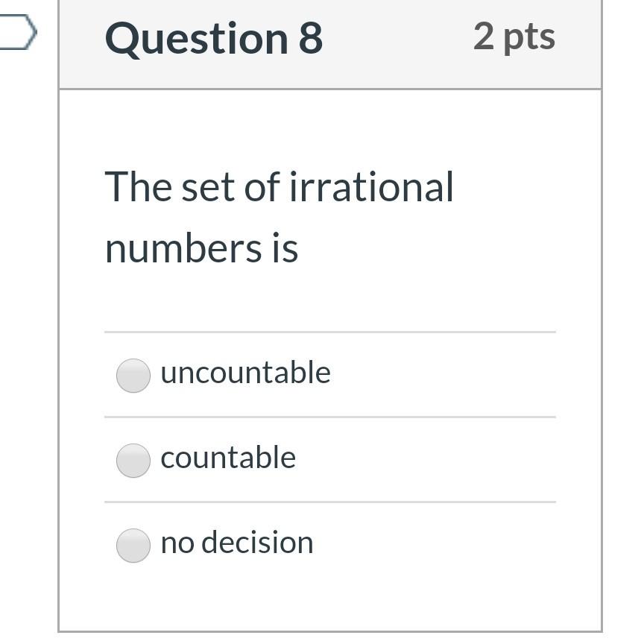Click blank area below "no decision" option
This screenshot has width=644, height=644.
(329, 596)
